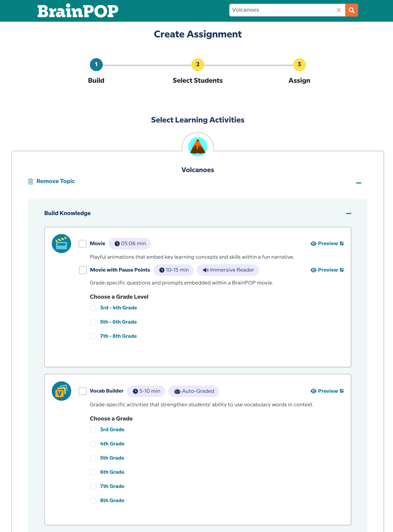The image size is (393, 532).
Task: Click the Remove Topic link
Action: click(x=55, y=181)
